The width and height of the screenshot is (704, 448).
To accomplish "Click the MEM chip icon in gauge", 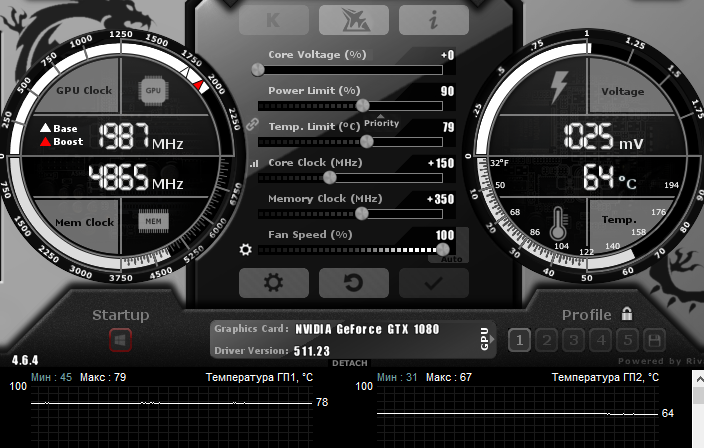I will 153,221.
